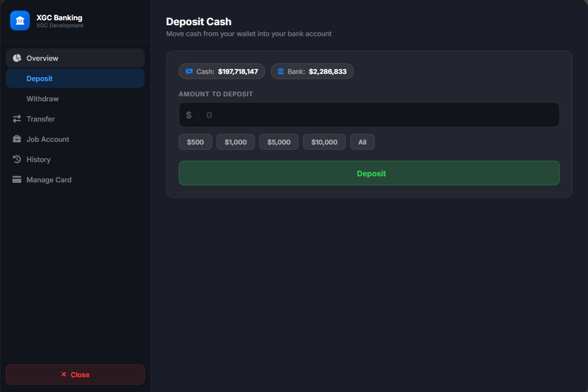
Task: Click the Transfer arrows icon
Action: 17,119
